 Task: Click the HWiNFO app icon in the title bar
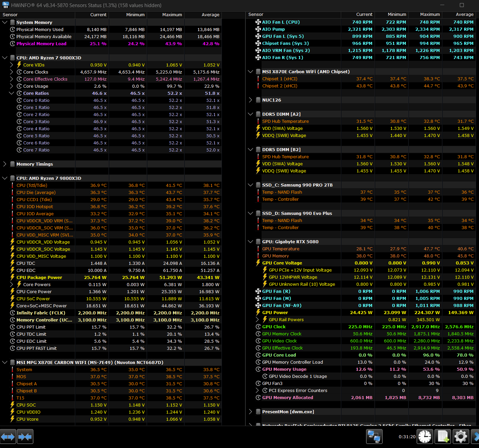[x=5, y=5]
